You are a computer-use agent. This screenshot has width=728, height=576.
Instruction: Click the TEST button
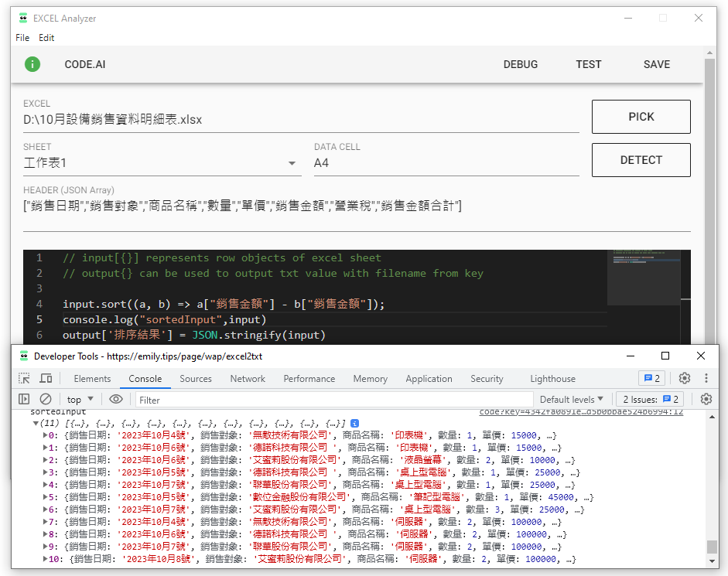click(588, 64)
